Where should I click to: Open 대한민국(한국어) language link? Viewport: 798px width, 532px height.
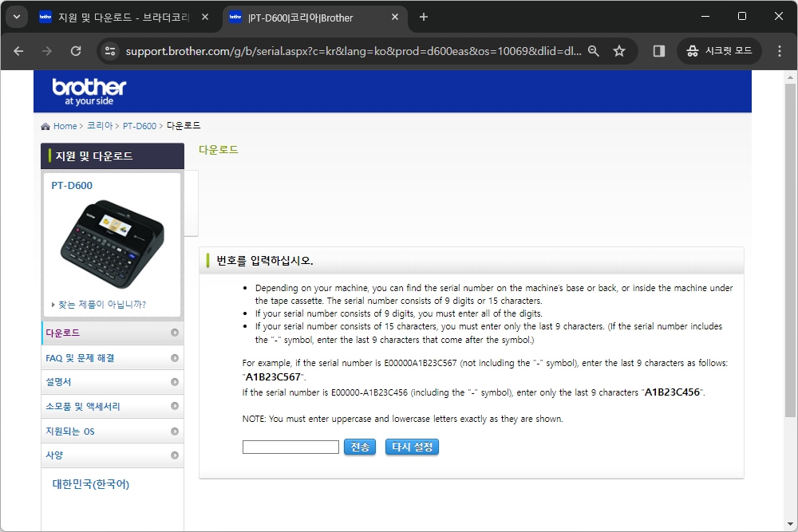[91, 483]
